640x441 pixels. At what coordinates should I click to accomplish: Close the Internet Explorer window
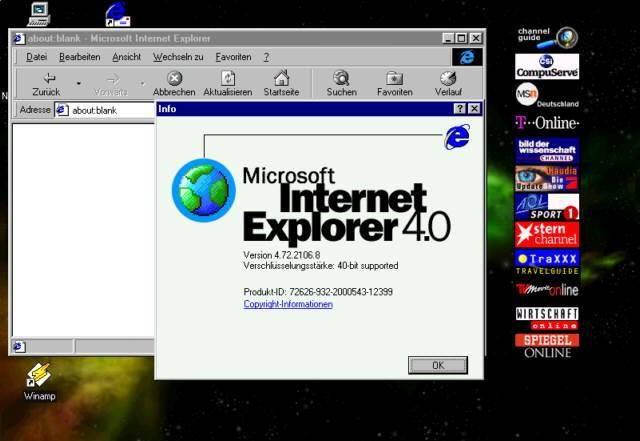click(476, 38)
